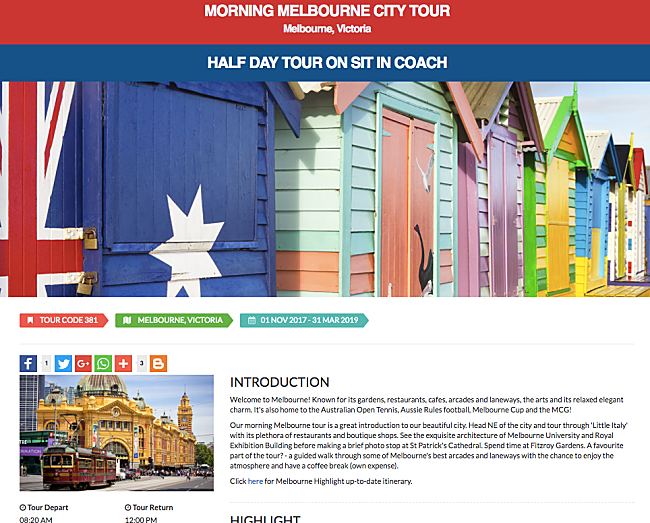Click the Facebook share count of 1

(46, 363)
